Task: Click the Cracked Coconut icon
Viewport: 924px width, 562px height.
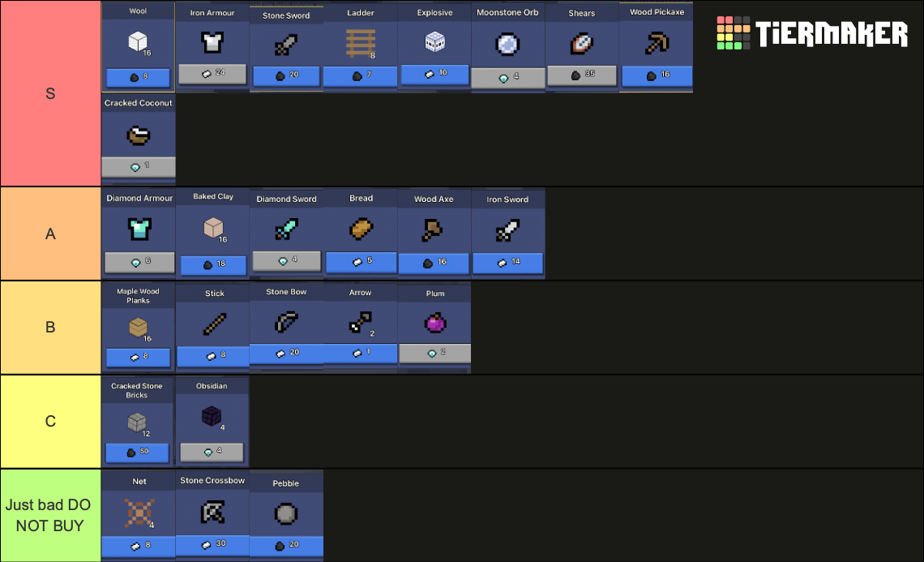Action: [138, 135]
